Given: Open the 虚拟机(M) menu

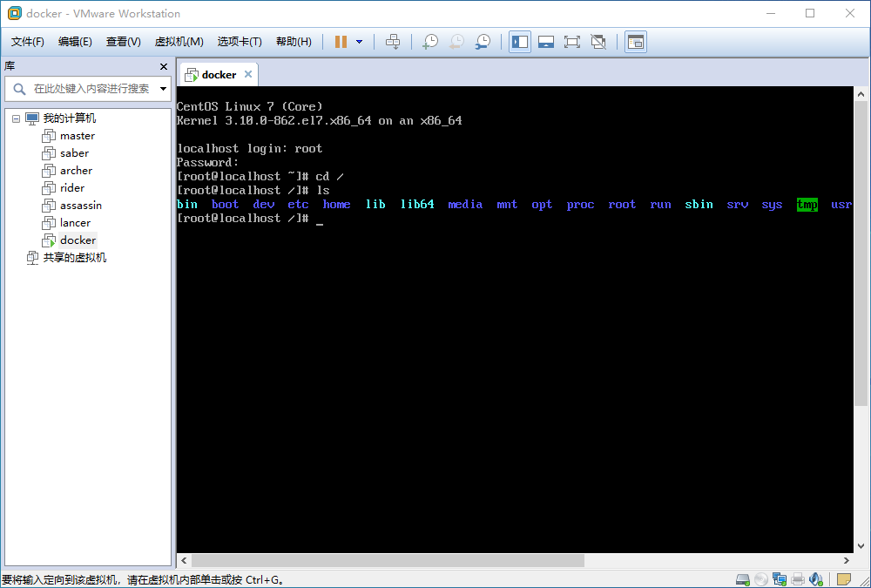Looking at the screenshot, I should 178,41.
